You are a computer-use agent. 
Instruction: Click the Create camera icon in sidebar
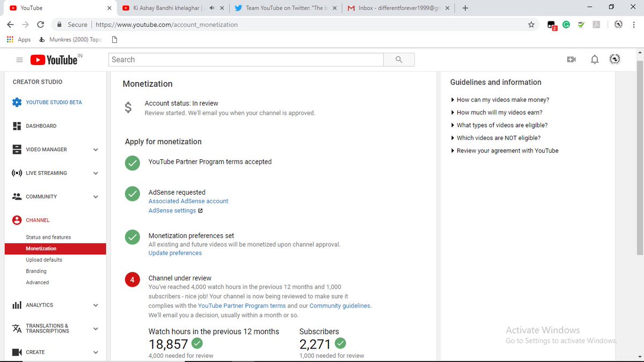click(17, 352)
